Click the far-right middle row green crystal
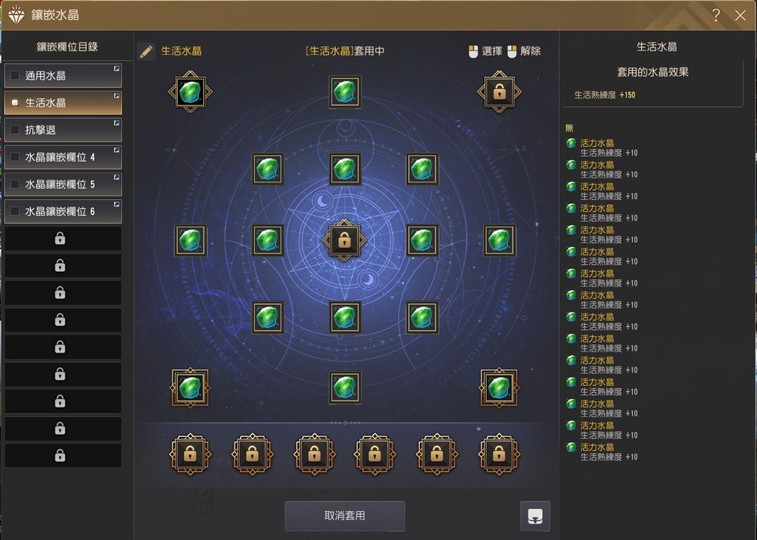The image size is (757, 540). point(499,240)
